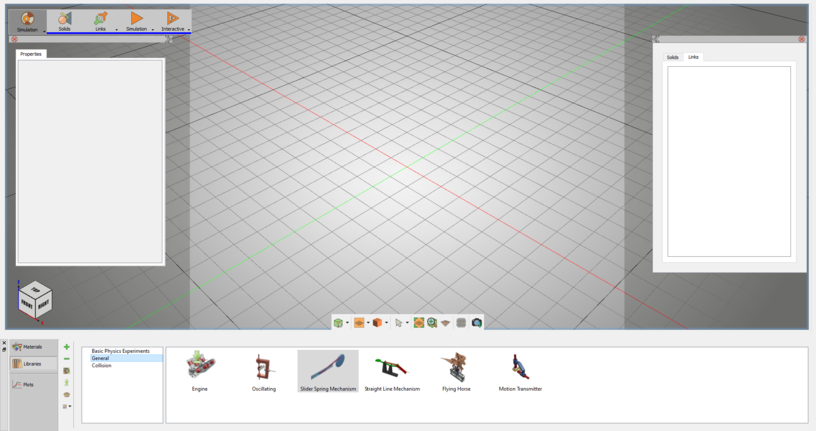The image size is (816, 431).
Task: Open the Links toolbar dropdown arrow
Action: pyautogui.click(x=116, y=30)
